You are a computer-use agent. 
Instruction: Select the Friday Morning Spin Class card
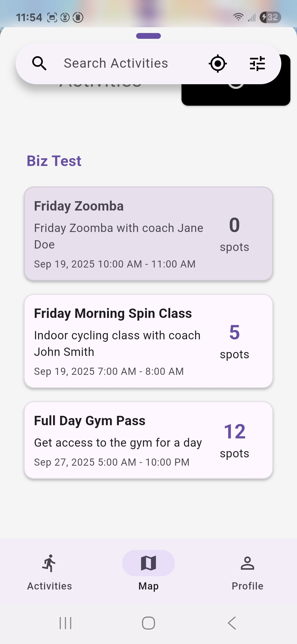click(x=148, y=341)
